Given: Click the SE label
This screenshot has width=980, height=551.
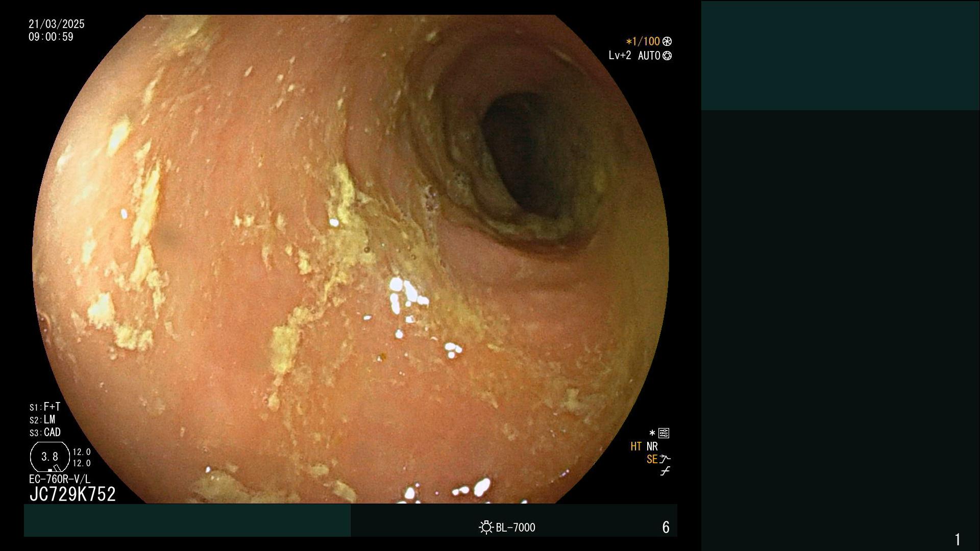Looking at the screenshot, I should point(652,459).
